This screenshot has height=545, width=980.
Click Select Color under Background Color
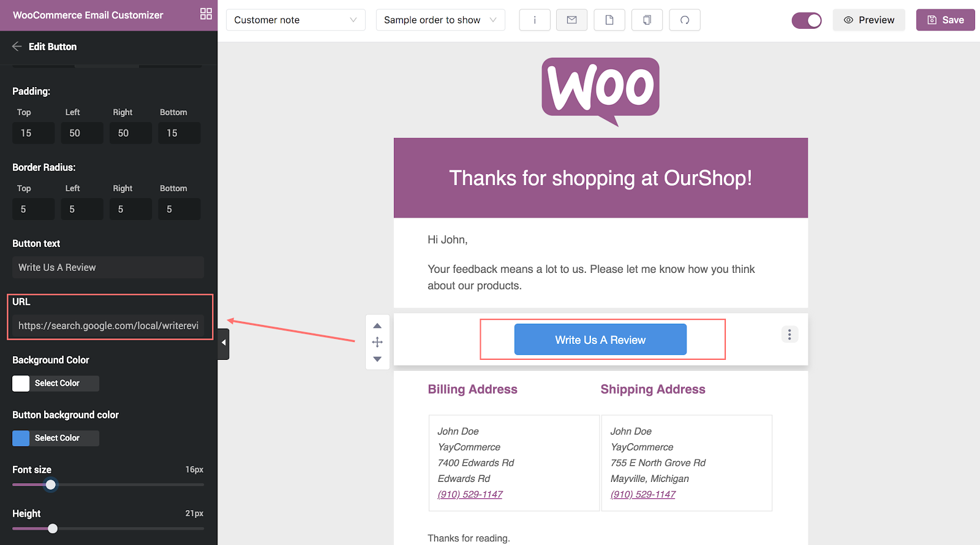tap(57, 383)
